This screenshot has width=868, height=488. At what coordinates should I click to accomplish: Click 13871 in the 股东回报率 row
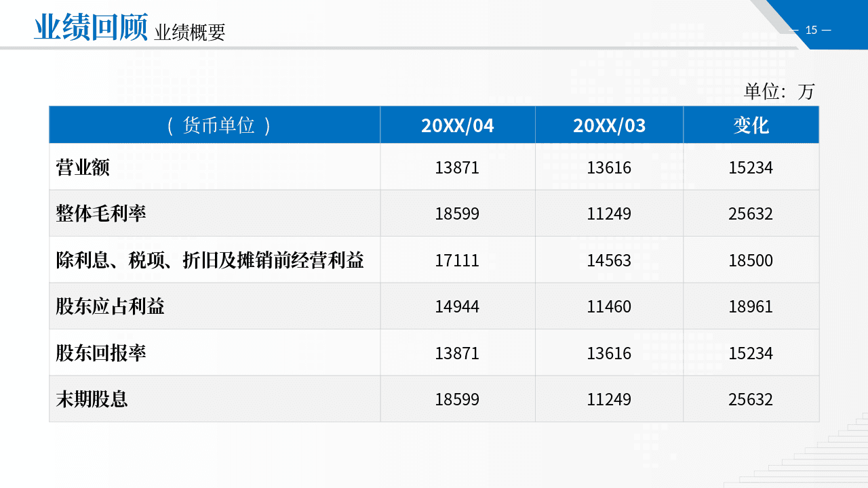point(457,353)
